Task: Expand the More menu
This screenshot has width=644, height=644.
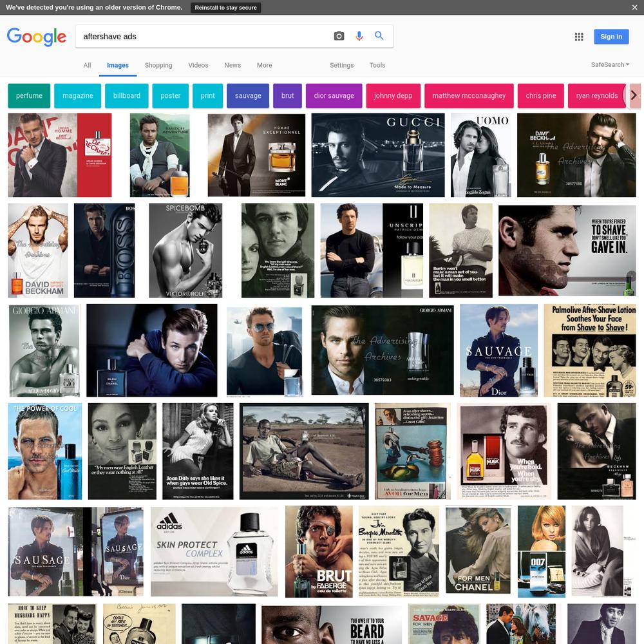Action: click(265, 65)
